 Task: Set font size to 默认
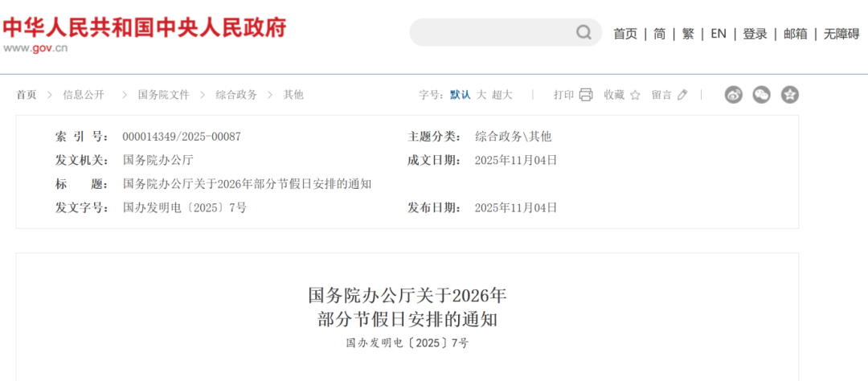460,95
